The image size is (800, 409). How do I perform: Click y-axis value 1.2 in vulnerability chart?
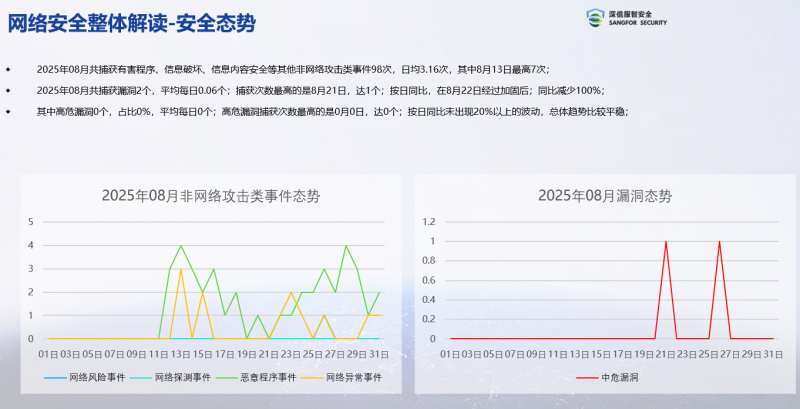pos(429,222)
